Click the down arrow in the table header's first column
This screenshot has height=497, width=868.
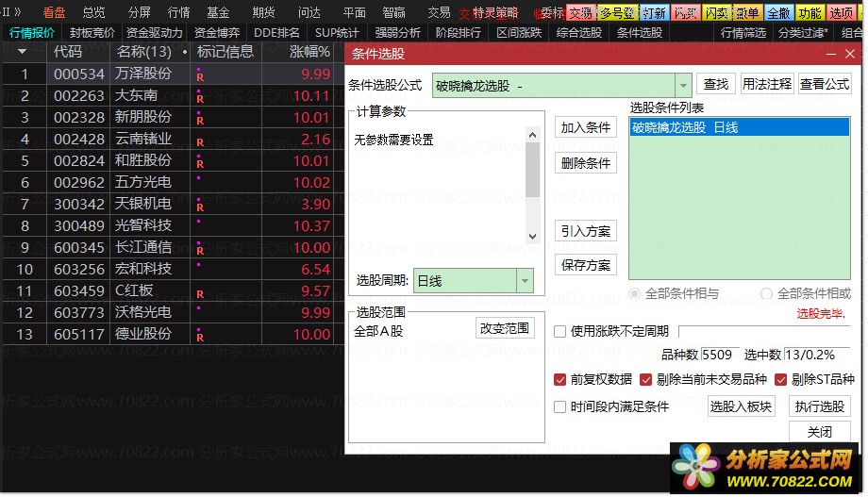pos(22,51)
